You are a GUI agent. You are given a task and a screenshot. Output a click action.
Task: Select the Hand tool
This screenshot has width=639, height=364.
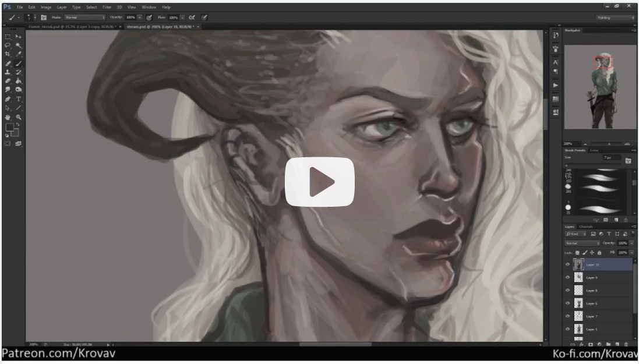point(8,118)
